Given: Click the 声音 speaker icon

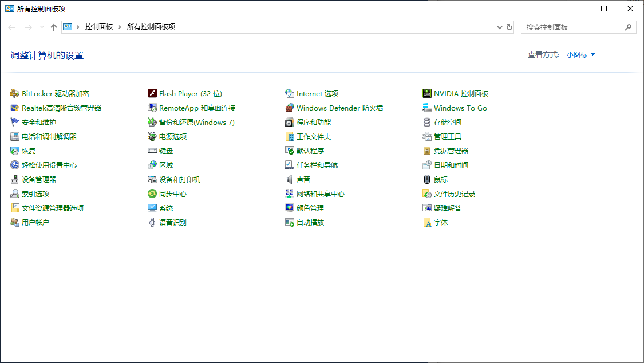Looking at the screenshot, I should point(290,179).
